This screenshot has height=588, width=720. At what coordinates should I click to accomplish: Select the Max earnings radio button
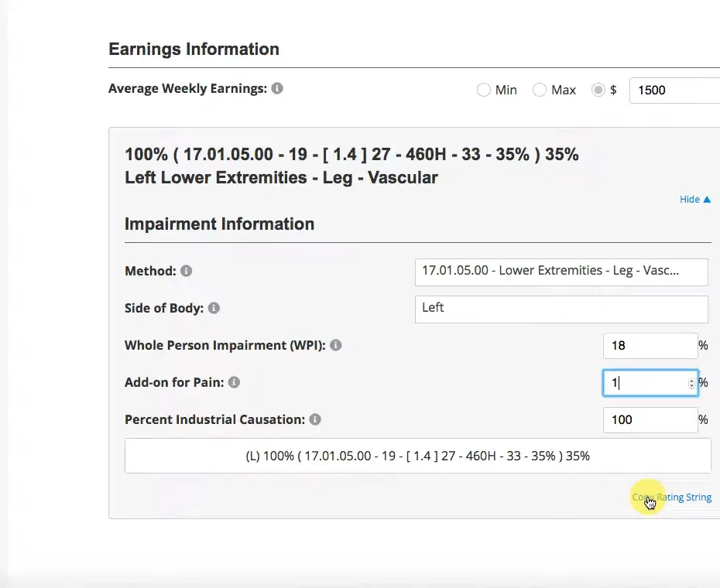(539, 90)
